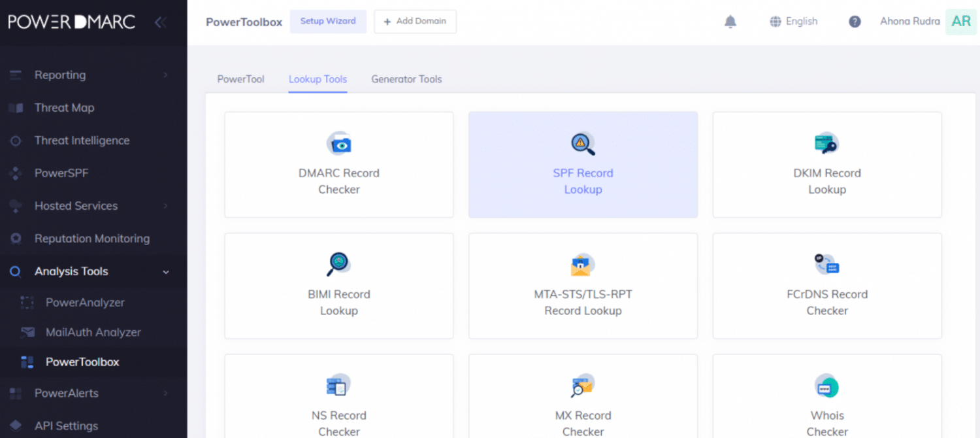Open the DMARC Record Checker tool

pyautogui.click(x=338, y=165)
